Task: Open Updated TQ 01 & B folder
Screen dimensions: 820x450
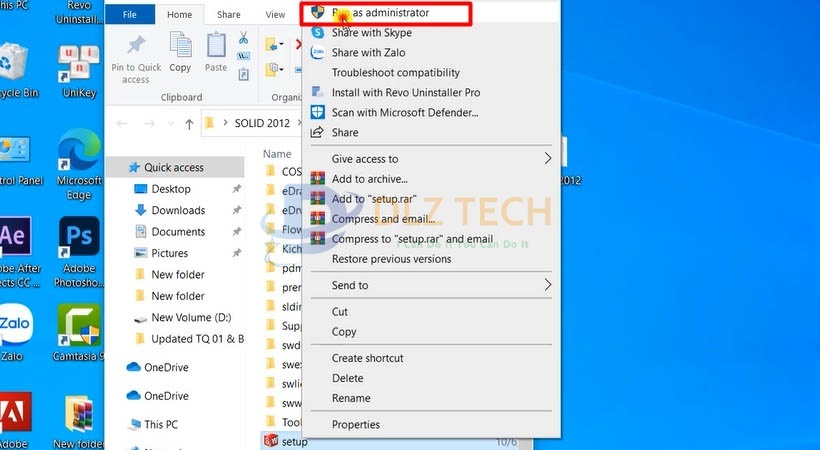Action: click(x=197, y=339)
